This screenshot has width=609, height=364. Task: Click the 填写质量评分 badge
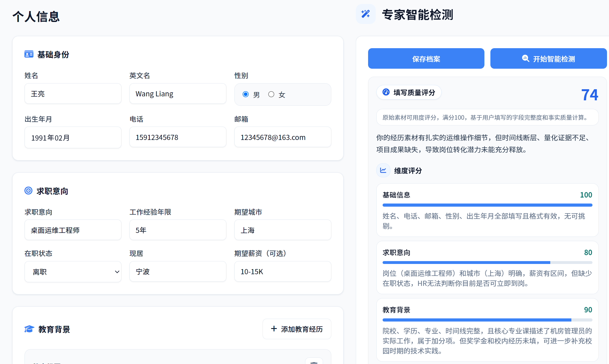coord(409,92)
